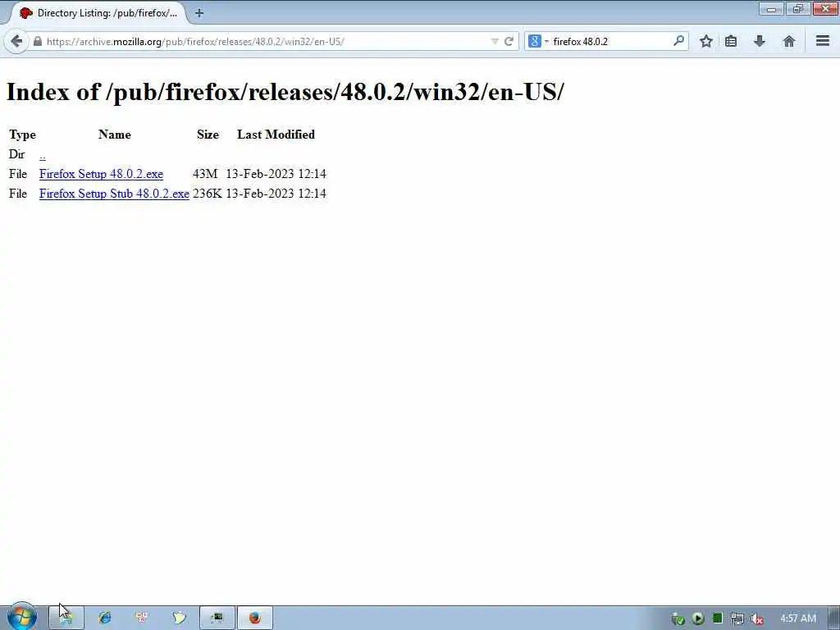Open a new tab with the plus button

click(199, 13)
